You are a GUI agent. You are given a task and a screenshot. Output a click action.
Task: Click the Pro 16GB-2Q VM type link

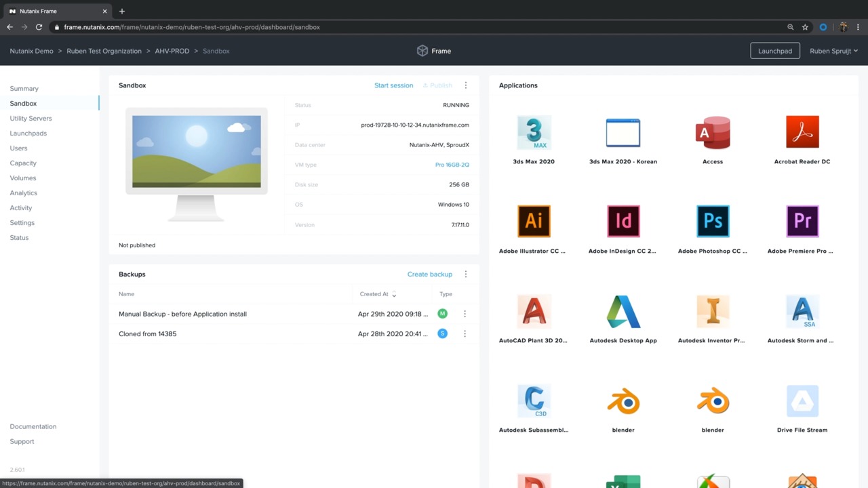452,165
